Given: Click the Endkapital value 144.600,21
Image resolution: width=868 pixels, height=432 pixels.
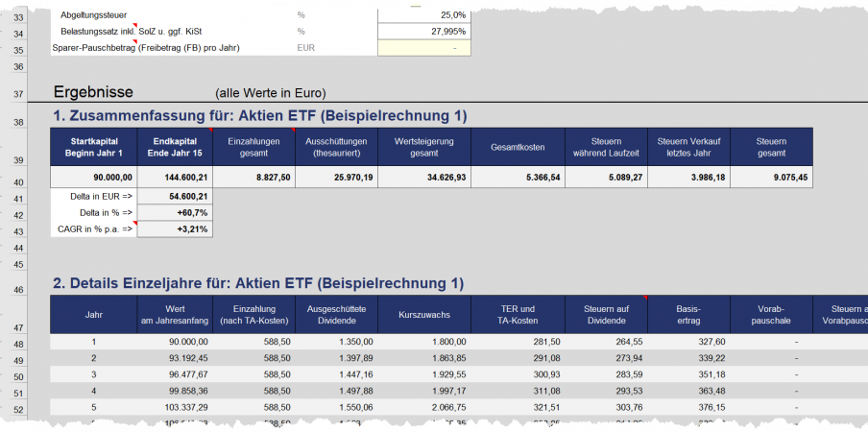Looking at the screenshot, I should click(x=175, y=178).
